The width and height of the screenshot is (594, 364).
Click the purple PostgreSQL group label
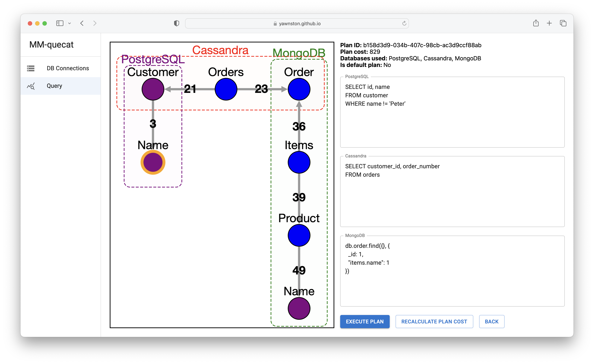(x=153, y=59)
